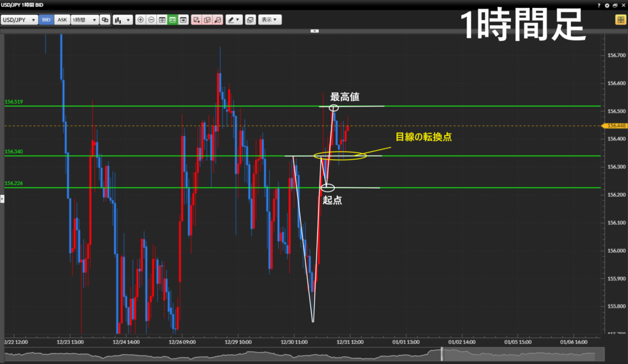The width and height of the screenshot is (628, 364).
Task: Click the green fit-width chart icon
Action: point(172,20)
